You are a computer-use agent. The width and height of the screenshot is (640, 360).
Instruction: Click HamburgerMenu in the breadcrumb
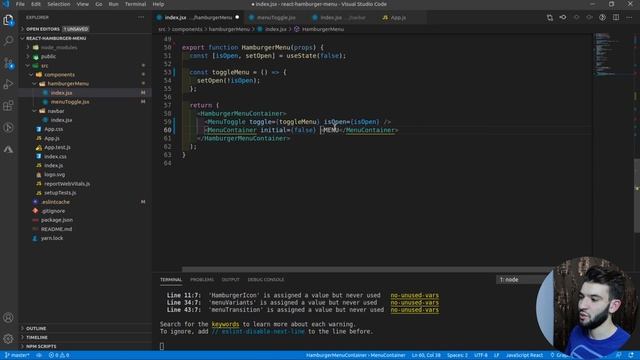coord(322,29)
